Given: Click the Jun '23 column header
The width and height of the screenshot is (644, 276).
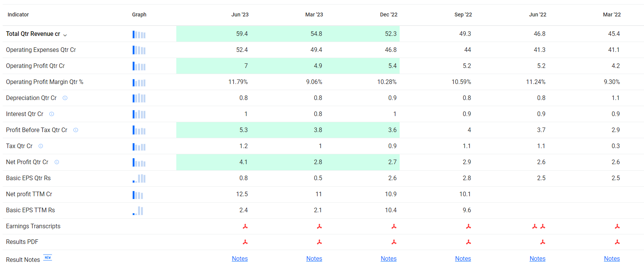Looking at the screenshot, I should click(240, 15).
